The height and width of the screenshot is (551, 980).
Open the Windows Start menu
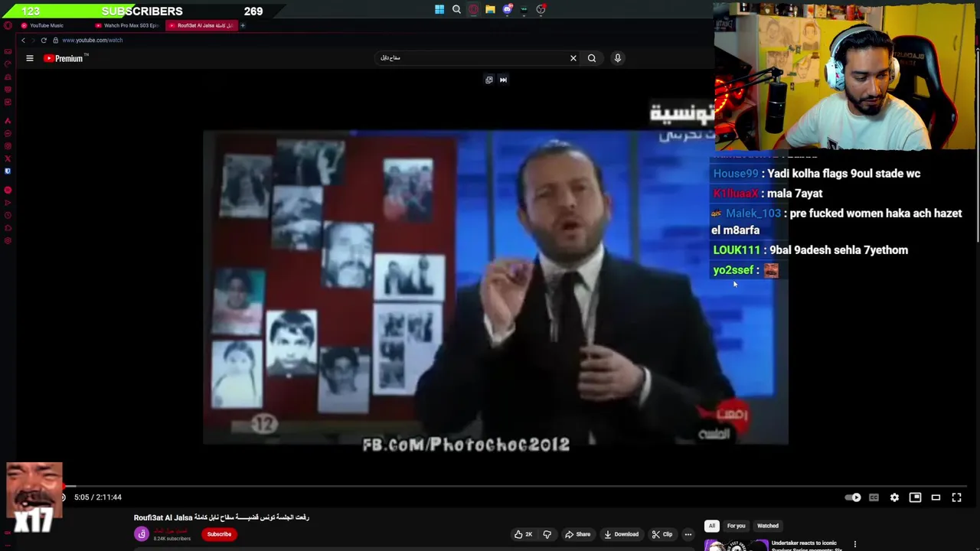(439, 10)
